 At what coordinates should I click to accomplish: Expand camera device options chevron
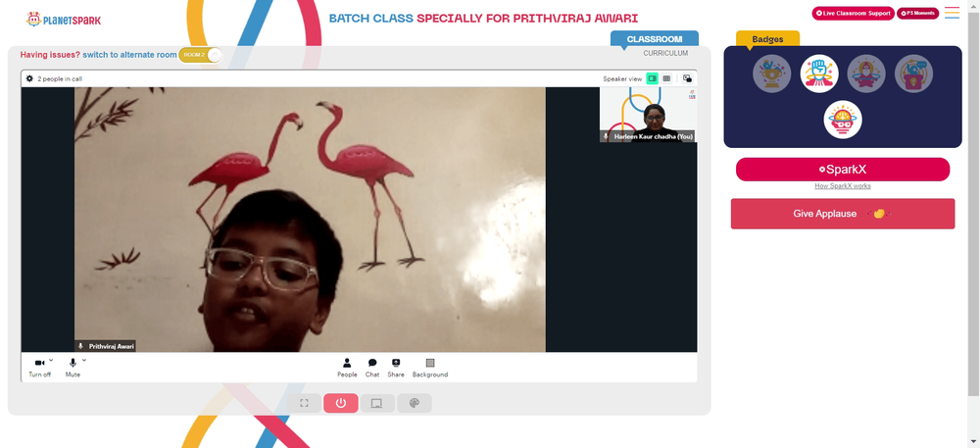point(51,360)
